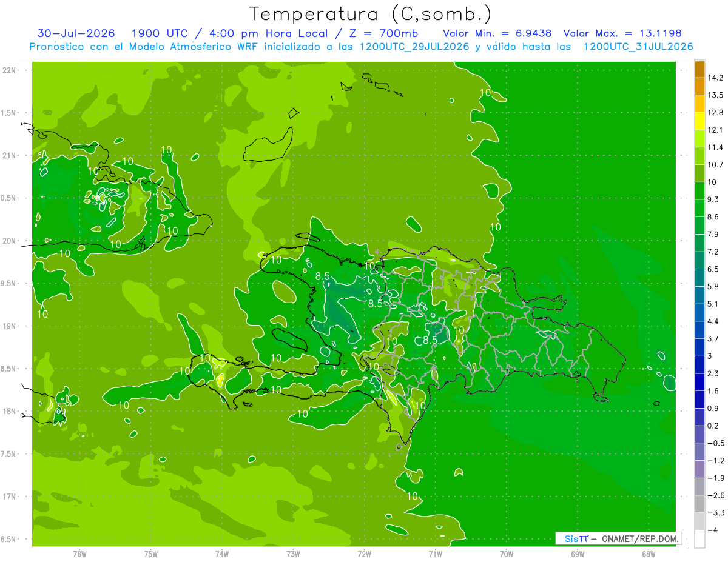Click the "12.1" color scale value
Viewport: 728px width, 562px height.
(x=716, y=130)
